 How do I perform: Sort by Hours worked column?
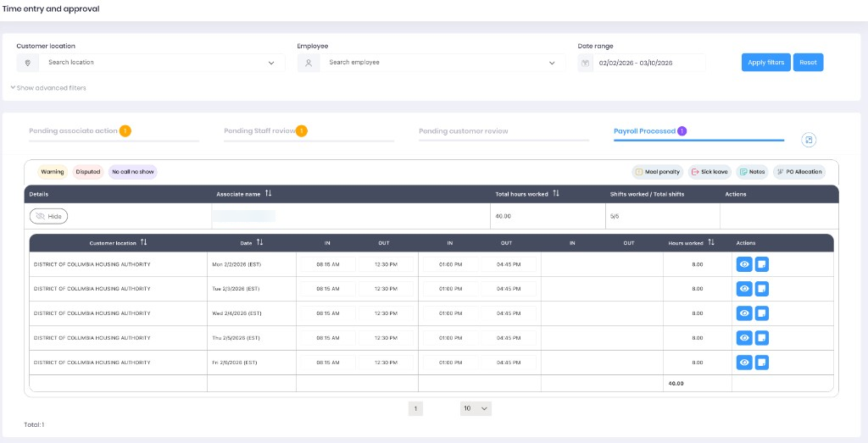(x=711, y=242)
